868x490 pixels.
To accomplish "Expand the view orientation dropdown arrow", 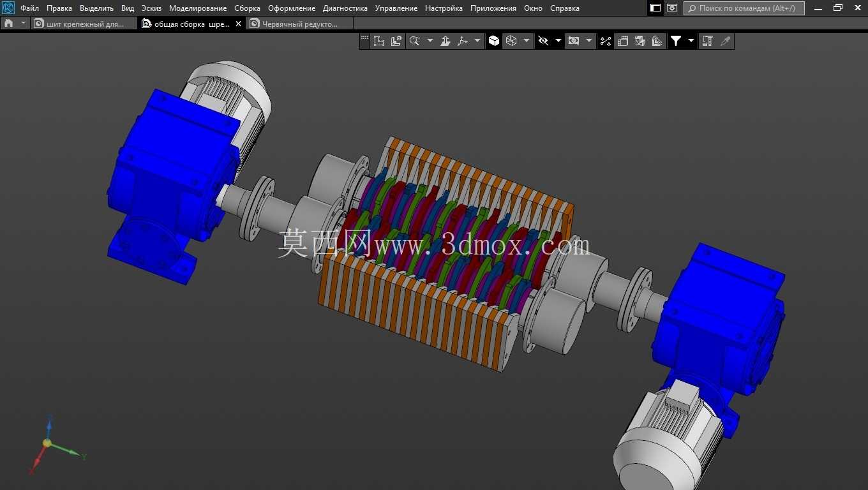I will point(478,41).
